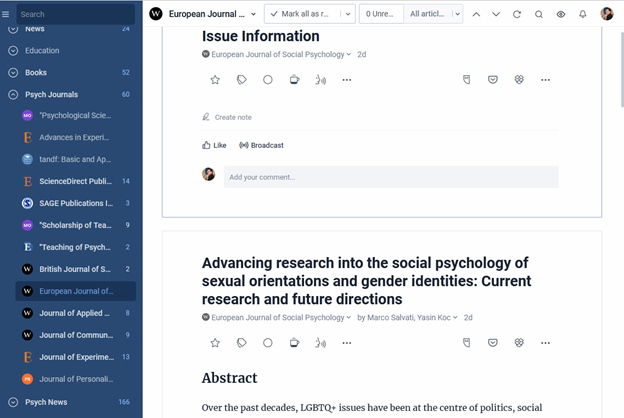
Task: Listen to Issue Information with text-to-speech icon
Action: pos(320,80)
